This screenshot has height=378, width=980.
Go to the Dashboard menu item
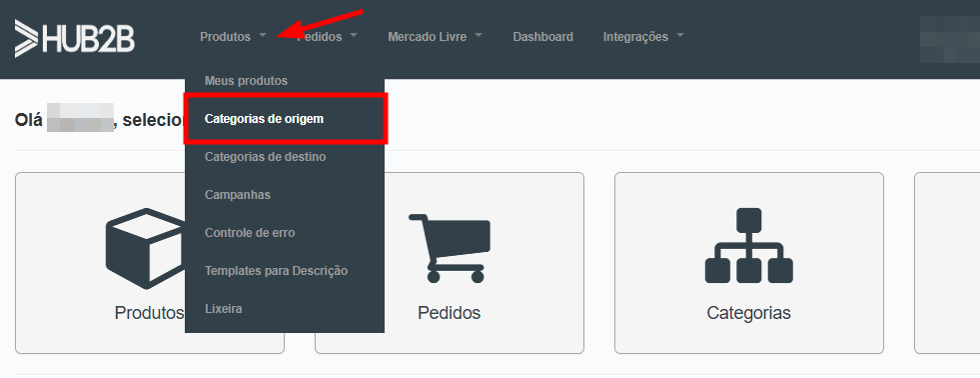click(x=543, y=37)
